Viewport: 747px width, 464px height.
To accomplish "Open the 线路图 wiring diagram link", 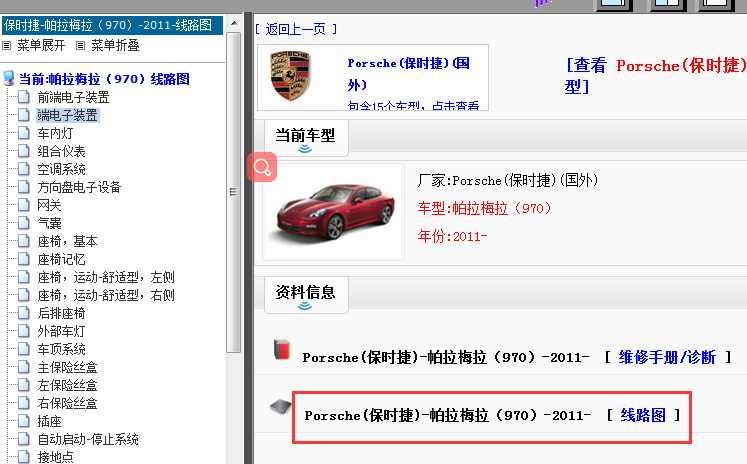I will (643, 415).
